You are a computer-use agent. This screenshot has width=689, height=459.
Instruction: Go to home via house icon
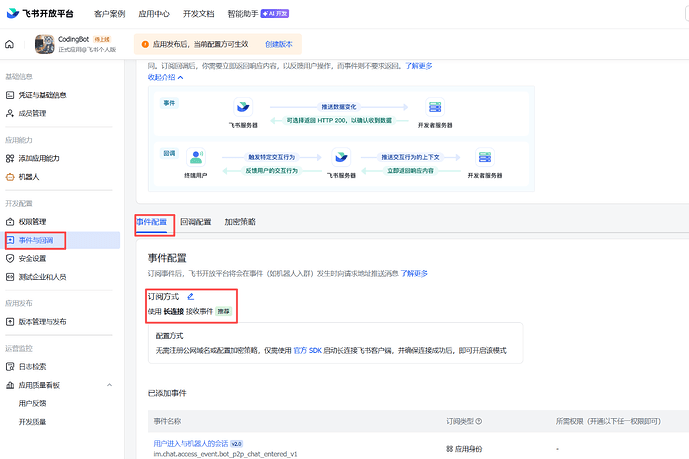coord(9,44)
